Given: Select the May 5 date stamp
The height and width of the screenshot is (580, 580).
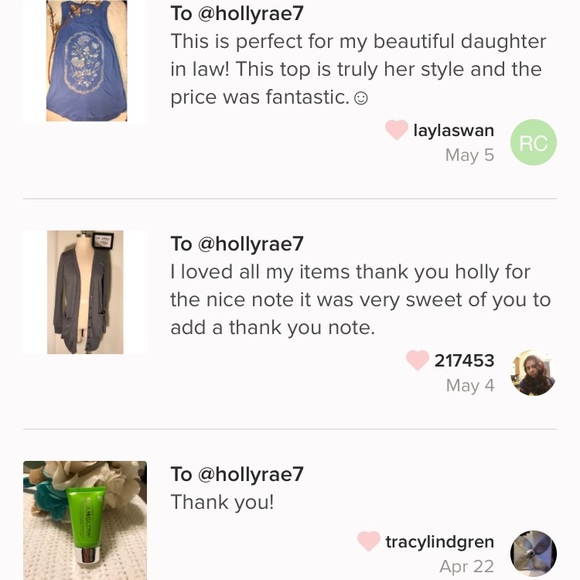Looking at the screenshot, I should coord(470,155).
